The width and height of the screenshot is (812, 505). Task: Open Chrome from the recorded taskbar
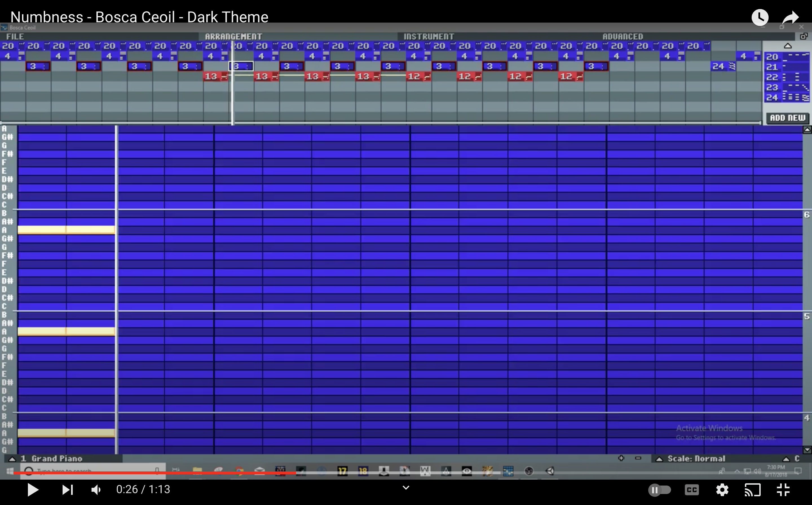click(239, 471)
